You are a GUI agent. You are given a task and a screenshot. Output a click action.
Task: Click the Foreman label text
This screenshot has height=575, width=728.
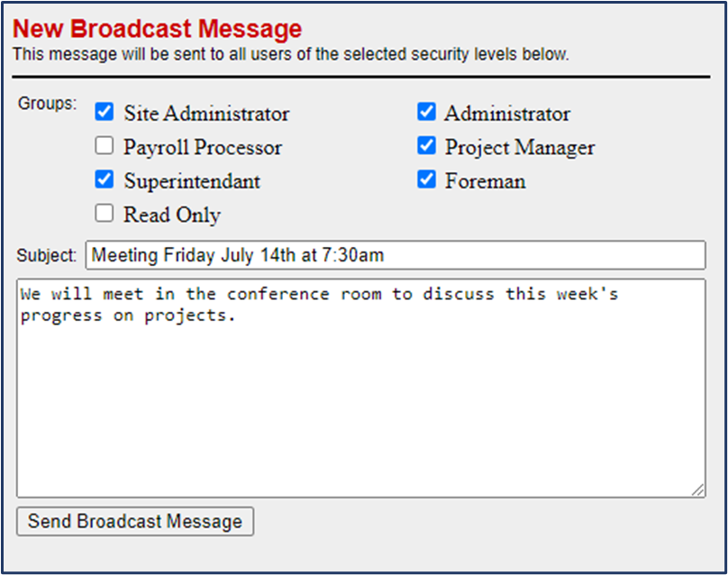point(485,180)
